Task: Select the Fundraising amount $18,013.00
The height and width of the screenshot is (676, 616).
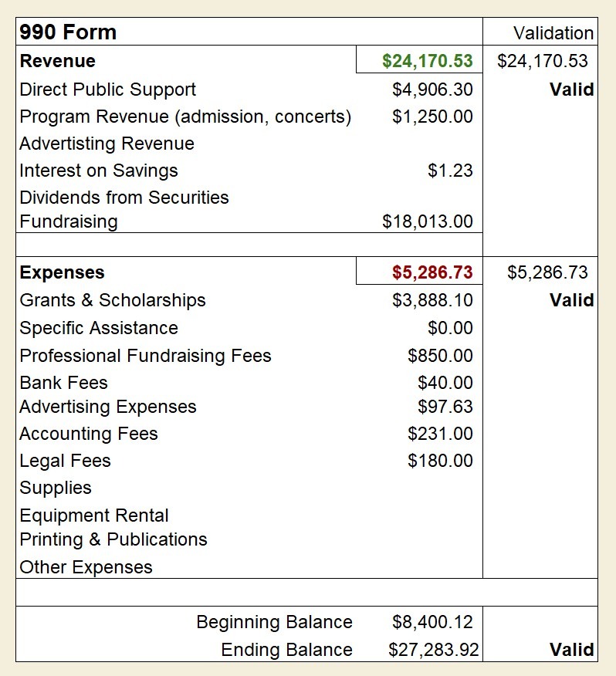Action: click(427, 221)
